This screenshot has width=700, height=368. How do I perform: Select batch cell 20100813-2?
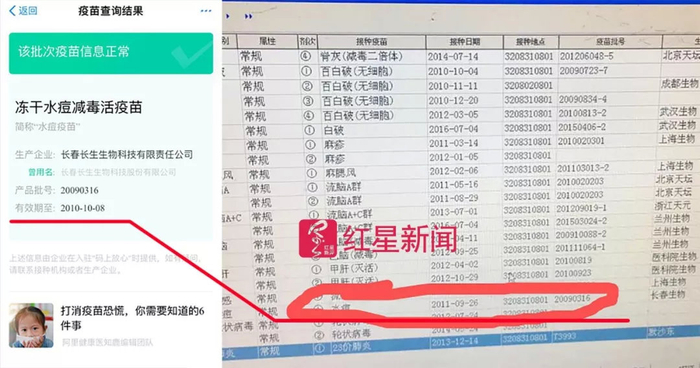[x=583, y=113]
